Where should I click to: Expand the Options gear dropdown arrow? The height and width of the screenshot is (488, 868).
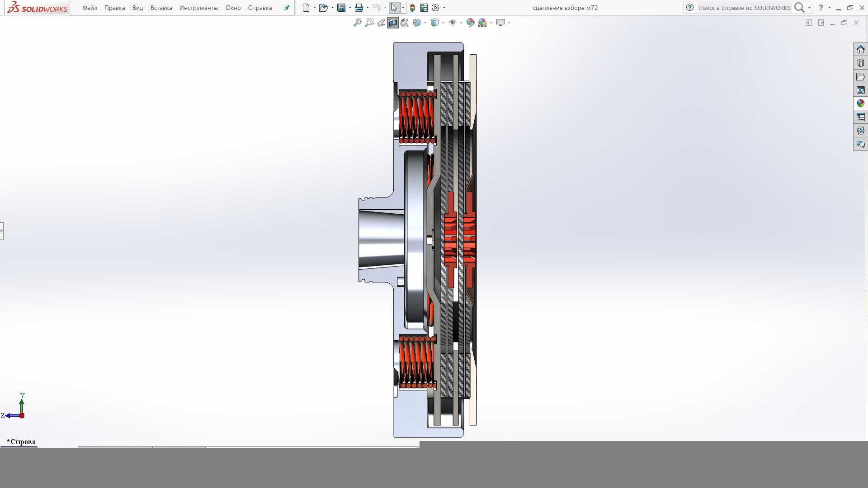point(444,8)
